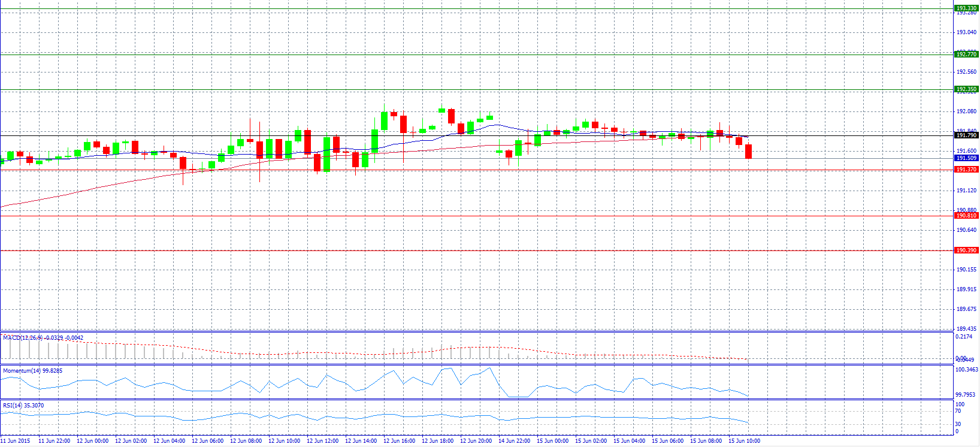Click the 100.3463 Momentum scale value
The image size is (980, 447).
click(966, 370)
